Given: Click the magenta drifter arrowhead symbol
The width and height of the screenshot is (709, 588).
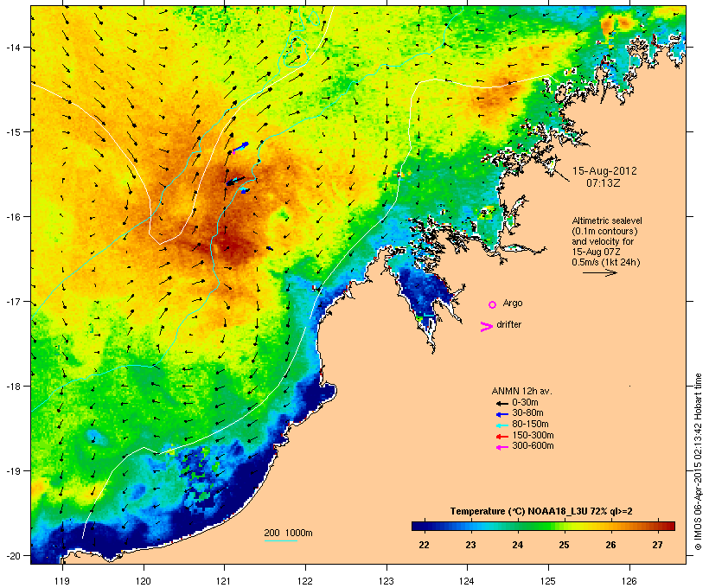Looking at the screenshot, I should 486,327.
